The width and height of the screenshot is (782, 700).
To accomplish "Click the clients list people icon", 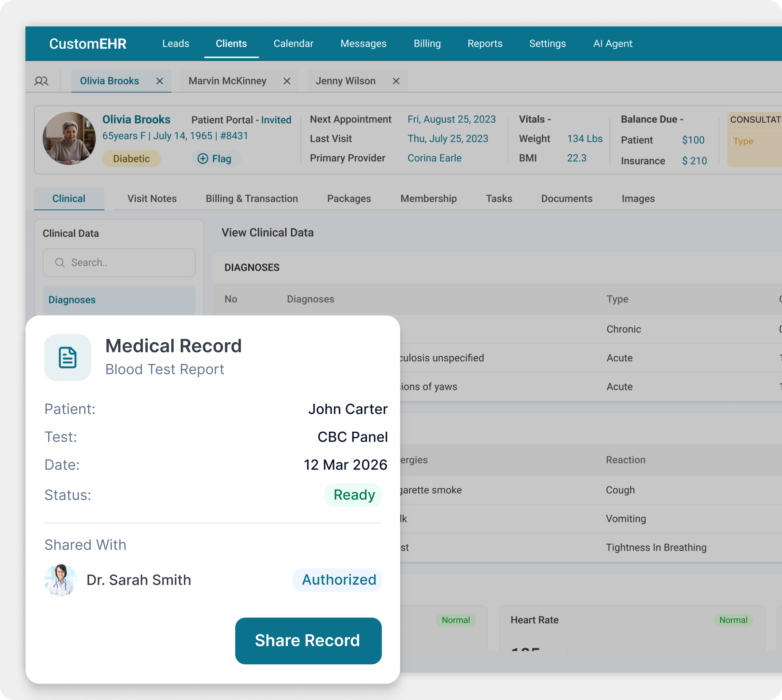I will (41, 81).
